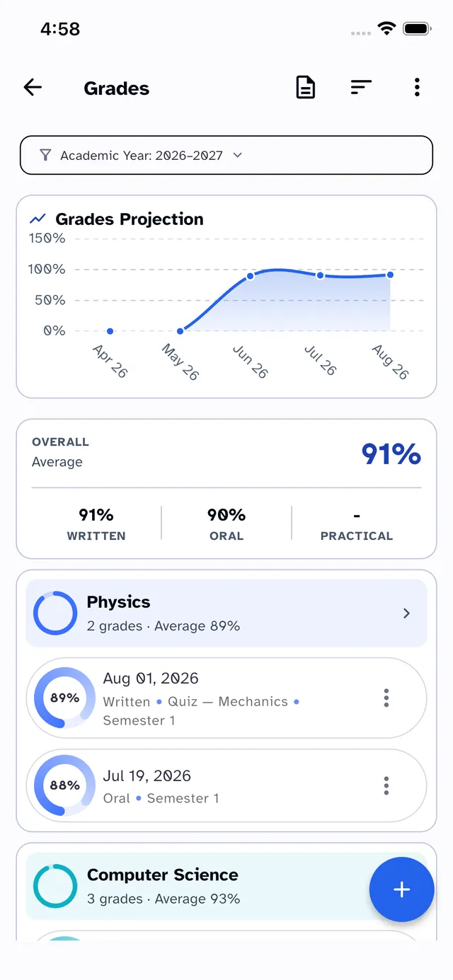Image resolution: width=453 pixels, height=980 pixels.
Task: Tap the back arrow icon
Action: (x=33, y=88)
